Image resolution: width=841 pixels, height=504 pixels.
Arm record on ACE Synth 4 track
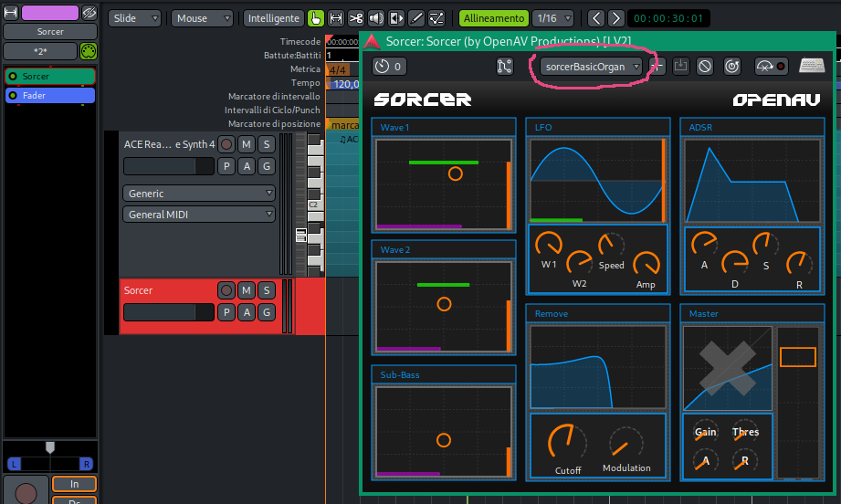coord(226,144)
